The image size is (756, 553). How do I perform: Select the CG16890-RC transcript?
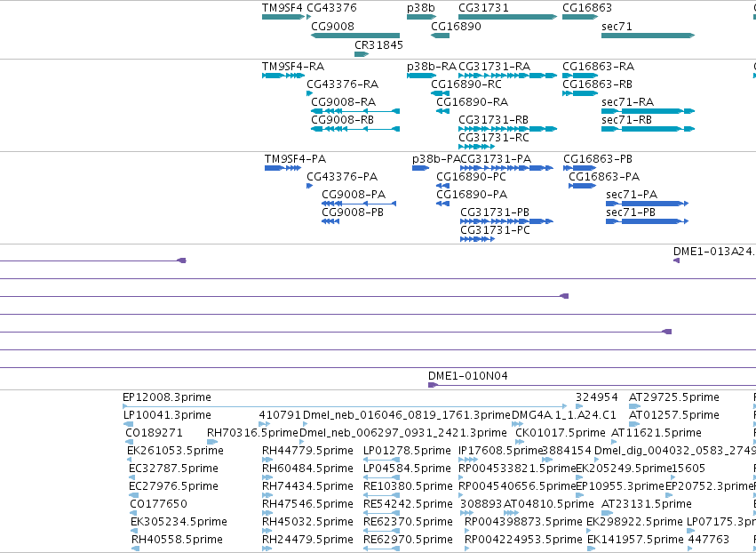[441, 93]
